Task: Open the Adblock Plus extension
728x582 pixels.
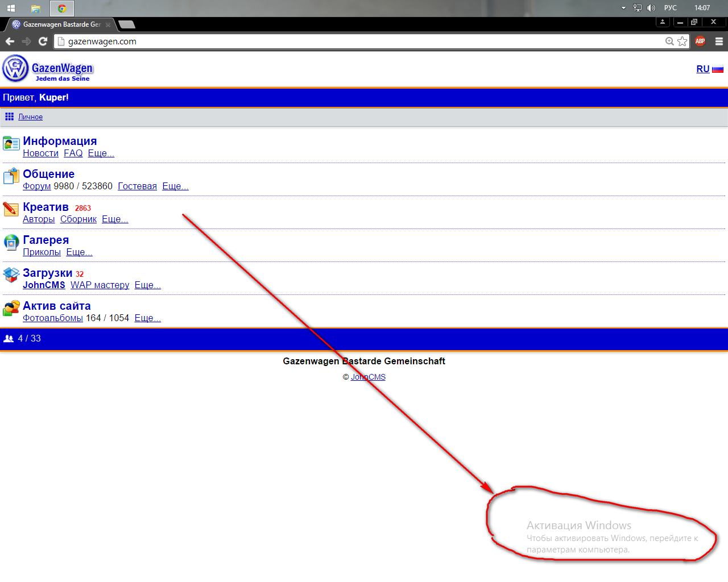Action: 700,41
